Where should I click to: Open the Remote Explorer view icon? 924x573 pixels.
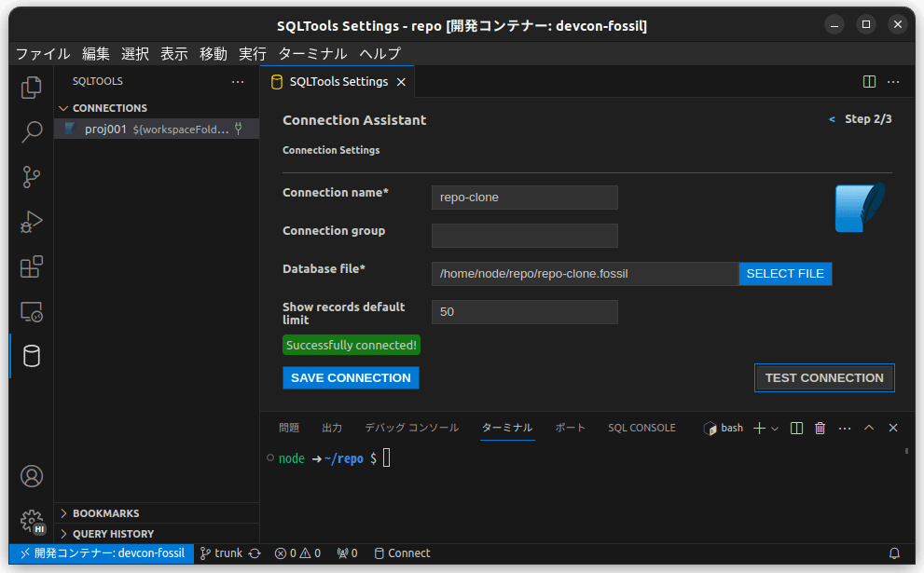(31, 311)
